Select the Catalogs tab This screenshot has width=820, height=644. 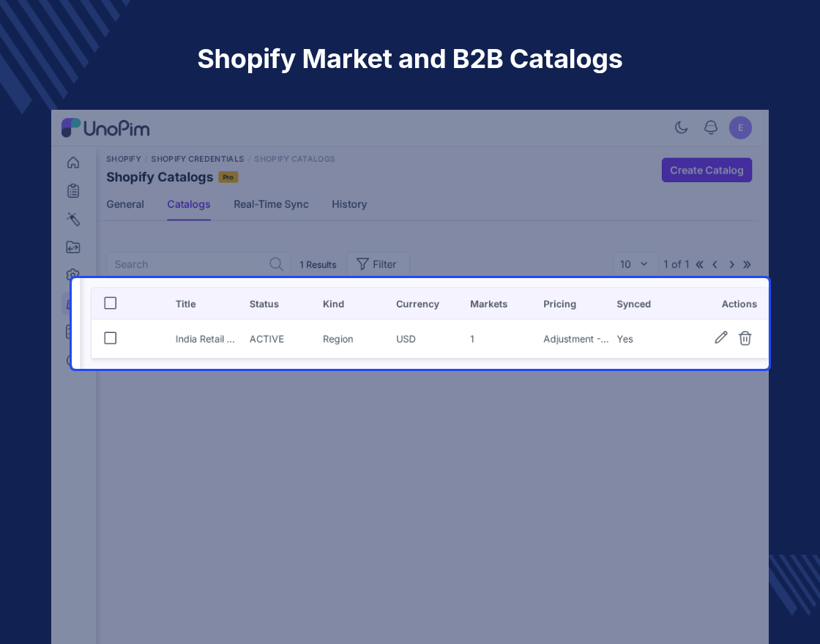pyautogui.click(x=189, y=204)
